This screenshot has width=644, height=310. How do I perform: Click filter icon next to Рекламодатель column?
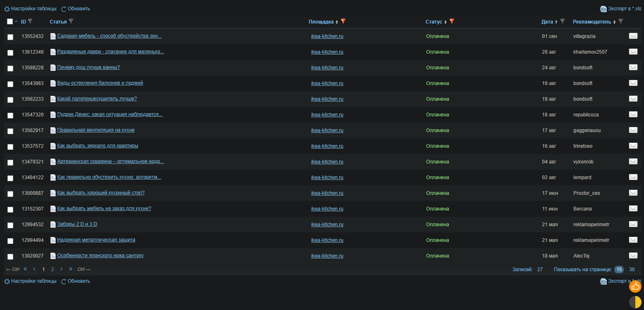[620, 21]
